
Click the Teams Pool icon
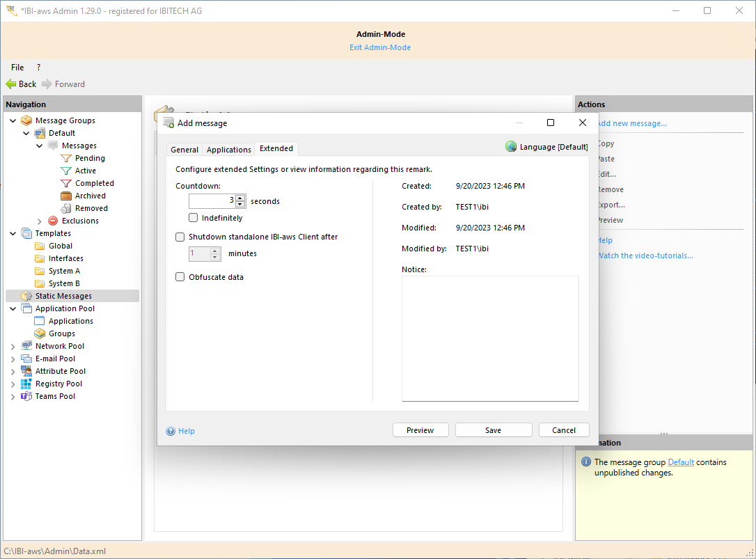pos(26,396)
